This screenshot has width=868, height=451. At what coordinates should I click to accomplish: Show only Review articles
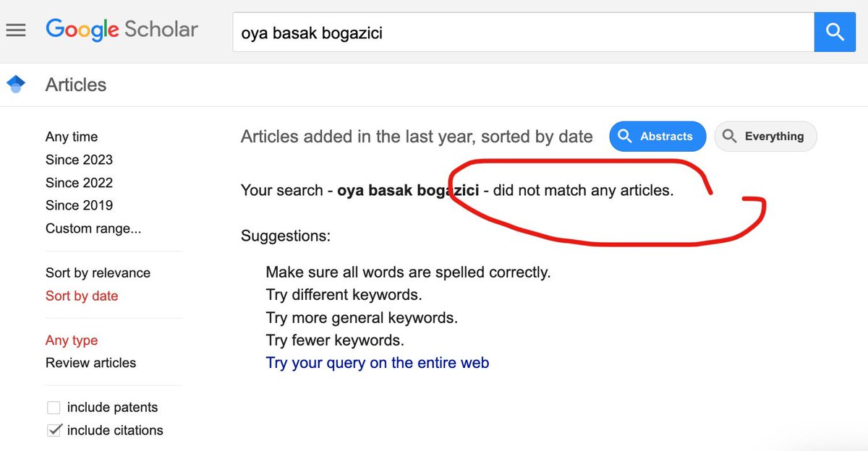point(90,363)
